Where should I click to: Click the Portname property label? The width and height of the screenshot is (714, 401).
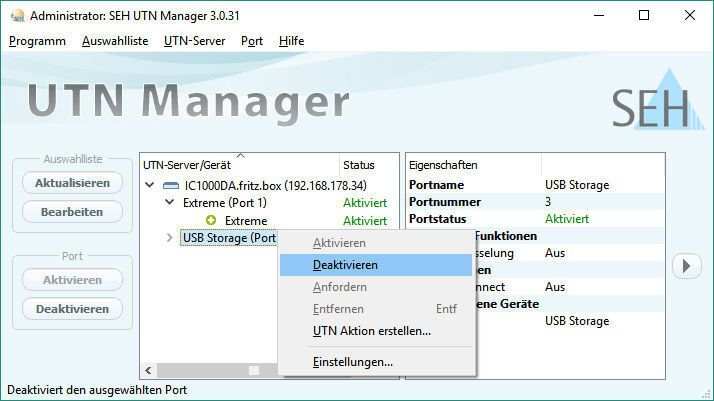436,185
